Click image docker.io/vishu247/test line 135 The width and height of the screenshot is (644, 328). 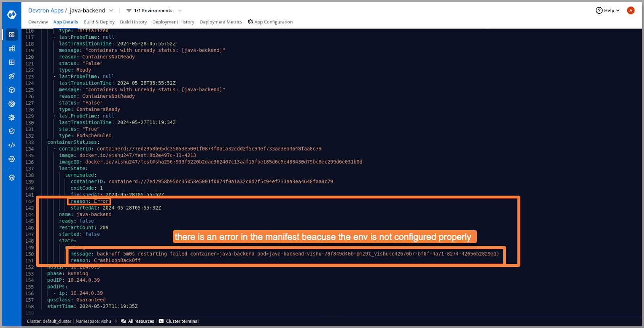[128, 155]
